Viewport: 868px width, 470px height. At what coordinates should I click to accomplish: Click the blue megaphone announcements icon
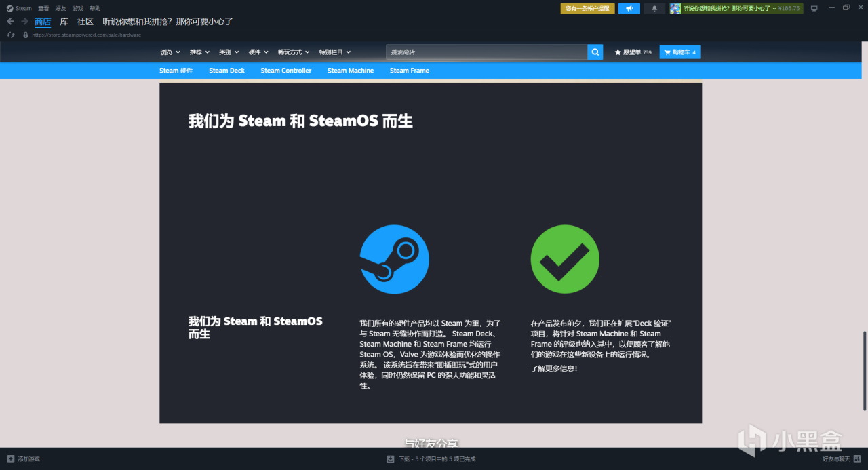click(x=629, y=8)
